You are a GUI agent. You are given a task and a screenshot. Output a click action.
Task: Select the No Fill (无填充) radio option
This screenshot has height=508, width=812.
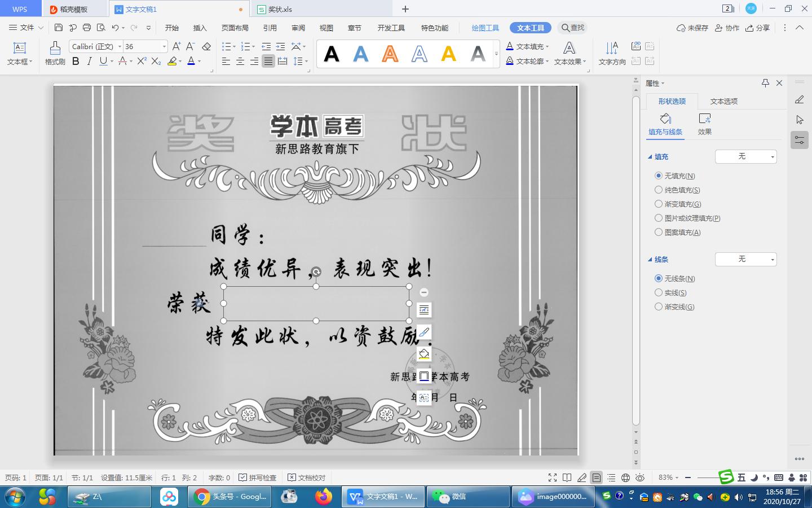coord(658,176)
